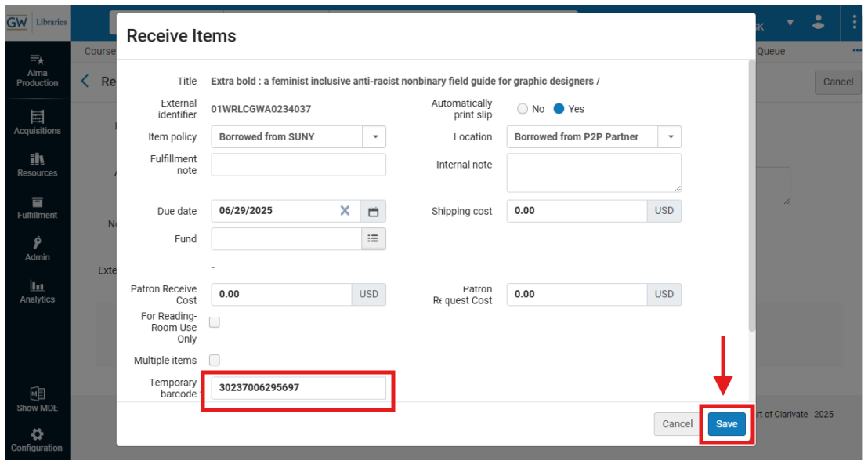868x468 pixels.
Task: Open Alma Production menu in sidebar
Action: [37, 71]
